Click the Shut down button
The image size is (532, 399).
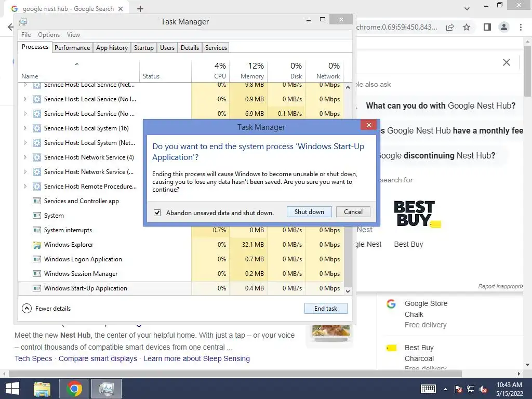309,212
